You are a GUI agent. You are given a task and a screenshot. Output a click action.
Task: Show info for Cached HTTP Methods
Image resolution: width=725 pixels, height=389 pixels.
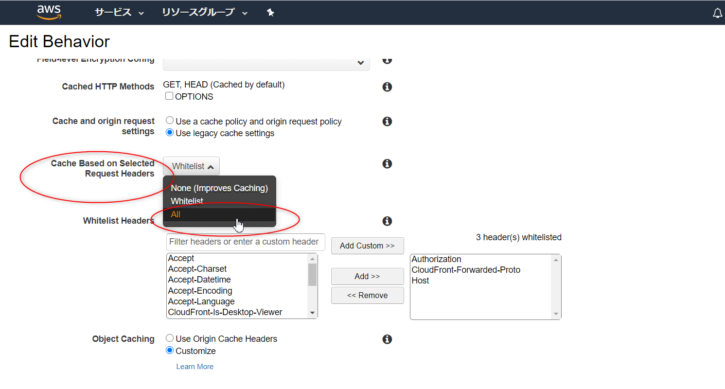[x=387, y=87]
